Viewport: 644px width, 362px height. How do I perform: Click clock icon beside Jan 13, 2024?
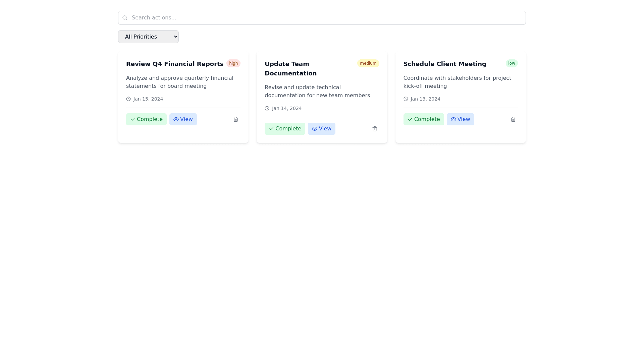tap(406, 99)
